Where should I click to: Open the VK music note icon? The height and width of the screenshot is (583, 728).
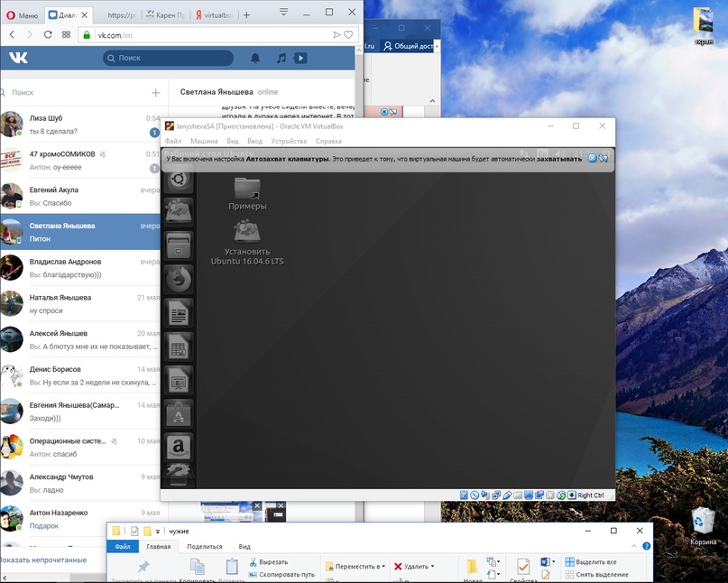click(x=281, y=59)
